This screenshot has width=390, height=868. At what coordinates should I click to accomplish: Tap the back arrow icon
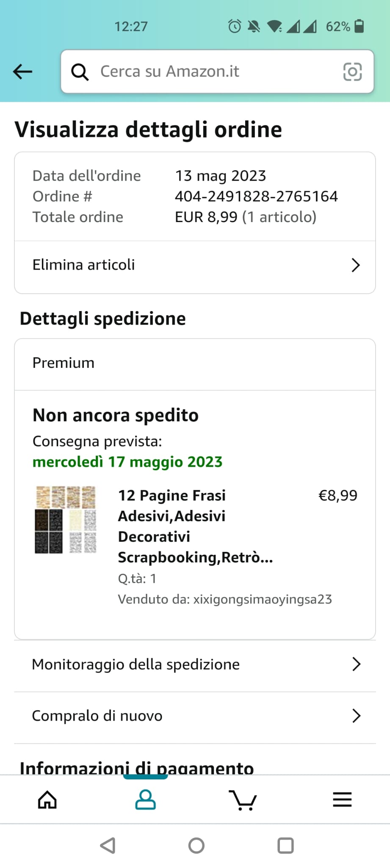pyautogui.click(x=23, y=72)
